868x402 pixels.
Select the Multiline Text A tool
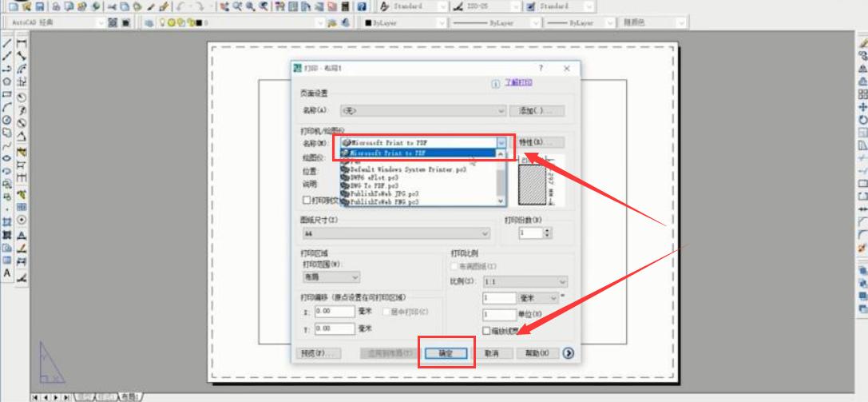[7, 273]
